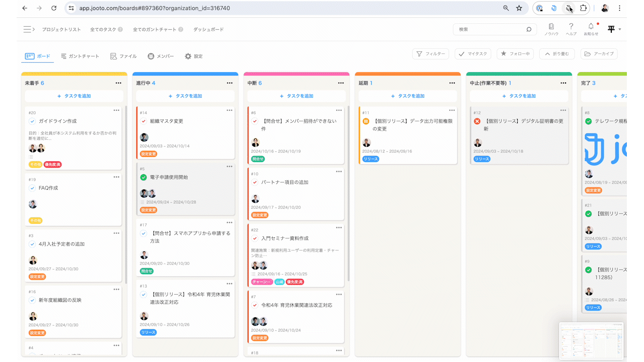This screenshot has width=644, height=362.
Task: Open the お知らせ notification bell
Action: pos(591,26)
